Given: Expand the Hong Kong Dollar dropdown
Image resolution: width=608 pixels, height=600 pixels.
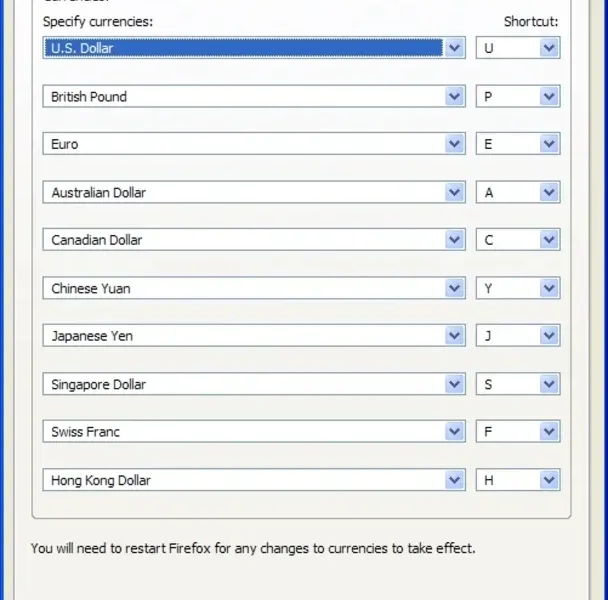Looking at the screenshot, I should [x=455, y=480].
